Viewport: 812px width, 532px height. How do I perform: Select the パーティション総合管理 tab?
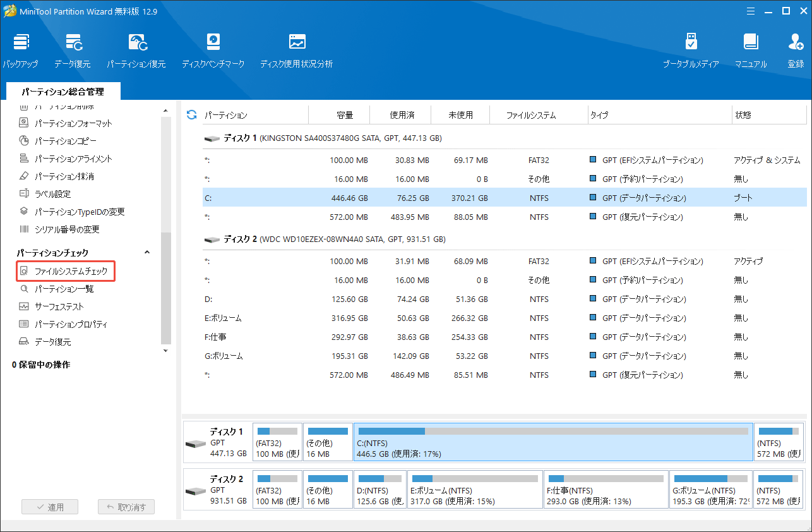tap(63, 92)
